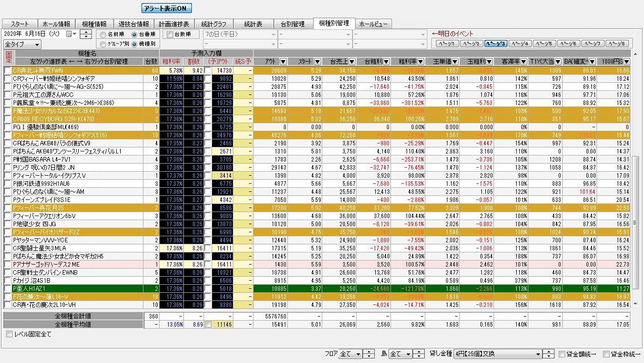Open the ホールビュー tab
This screenshot has height=363, width=644.
(x=373, y=24)
